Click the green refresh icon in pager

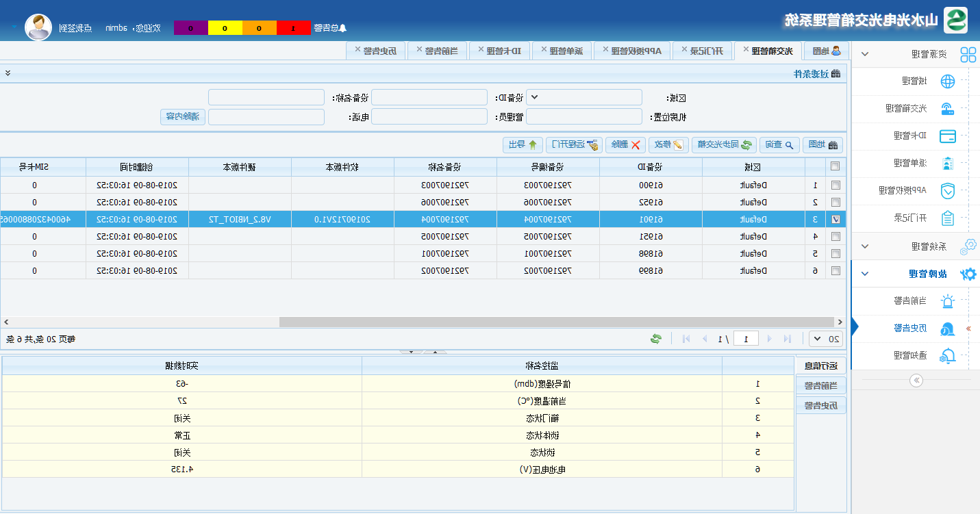[656, 339]
